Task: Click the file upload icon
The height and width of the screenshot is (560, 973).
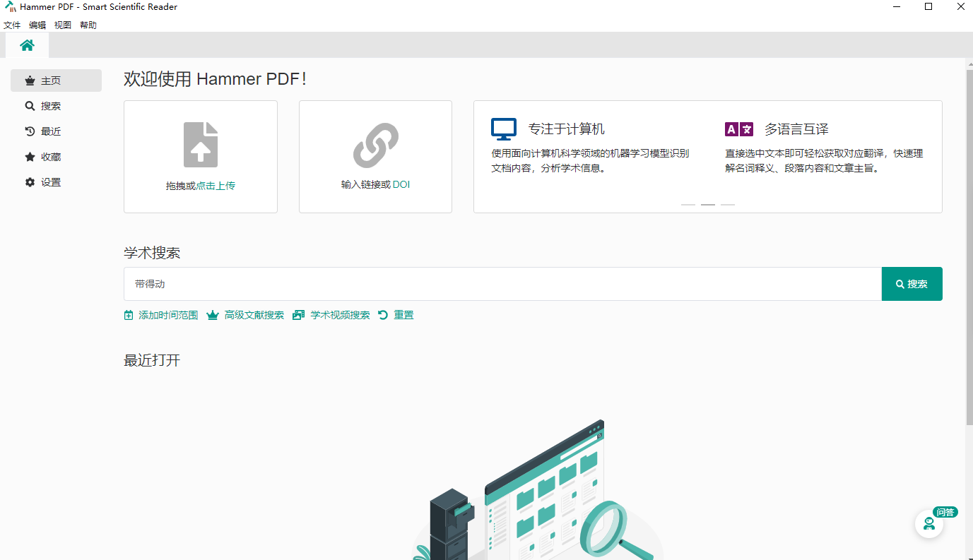Action: click(201, 145)
